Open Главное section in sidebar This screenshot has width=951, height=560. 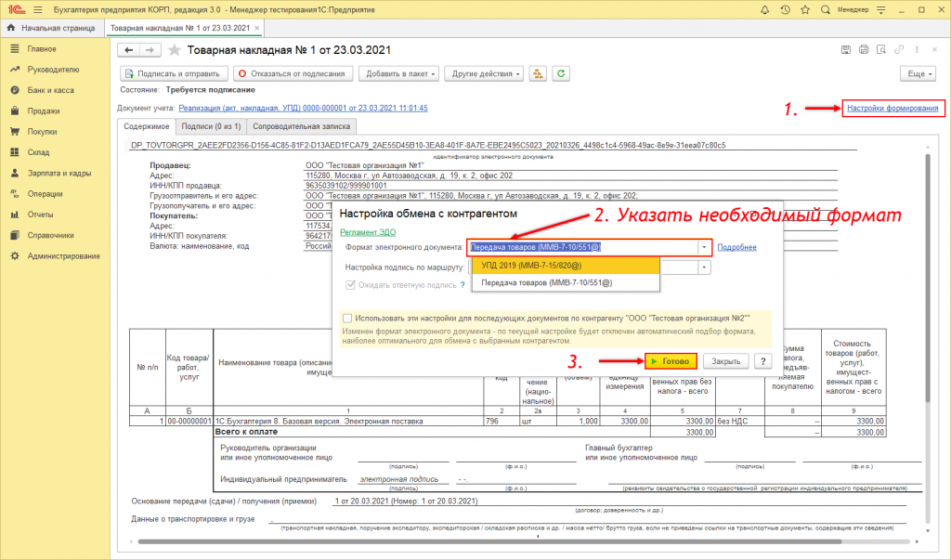(x=42, y=48)
